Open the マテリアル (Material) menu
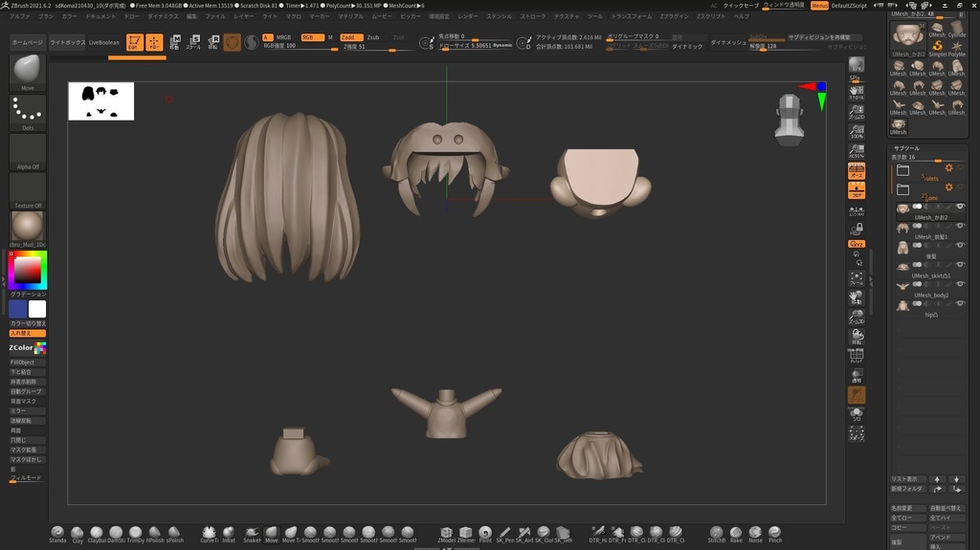 tap(350, 16)
